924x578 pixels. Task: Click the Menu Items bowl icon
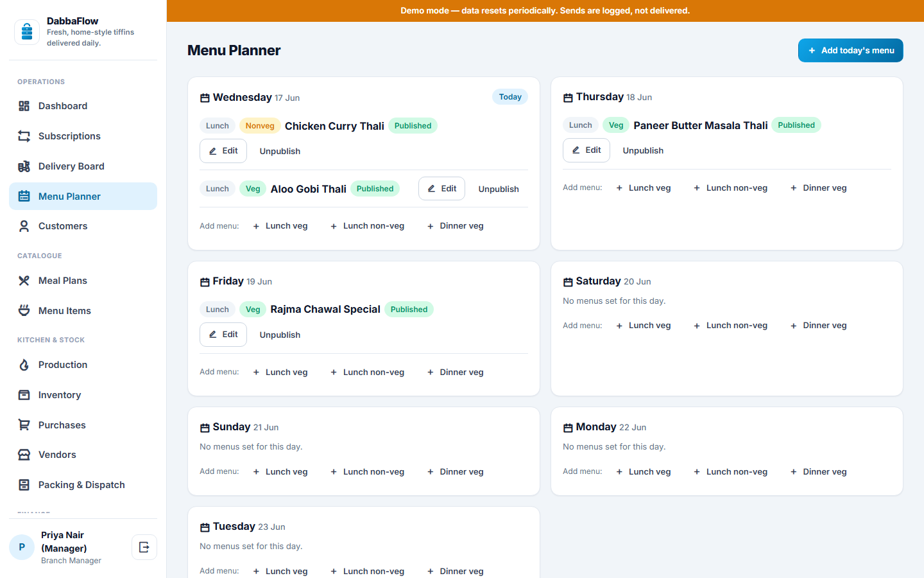pos(24,311)
